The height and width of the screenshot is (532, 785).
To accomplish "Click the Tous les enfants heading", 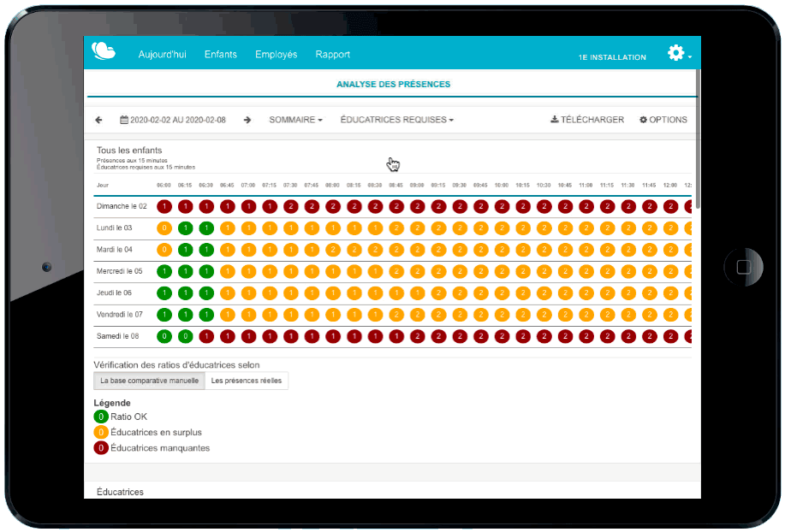I will pyautogui.click(x=129, y=151).
